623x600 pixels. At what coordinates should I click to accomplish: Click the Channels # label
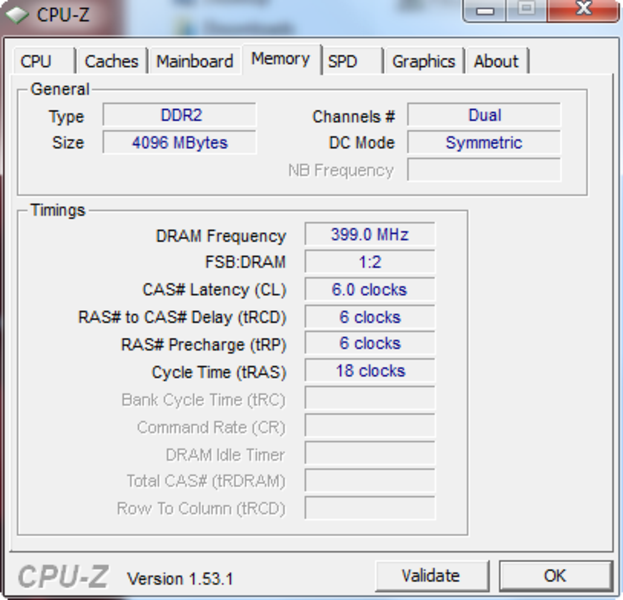[354, 116]
